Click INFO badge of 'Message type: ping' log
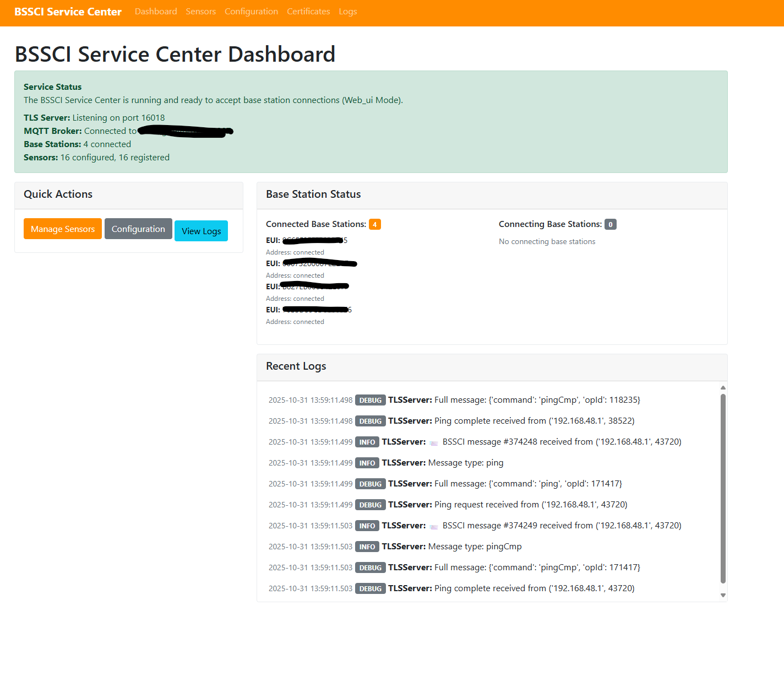This screenshot has width=784, height=692. [367, 463]
